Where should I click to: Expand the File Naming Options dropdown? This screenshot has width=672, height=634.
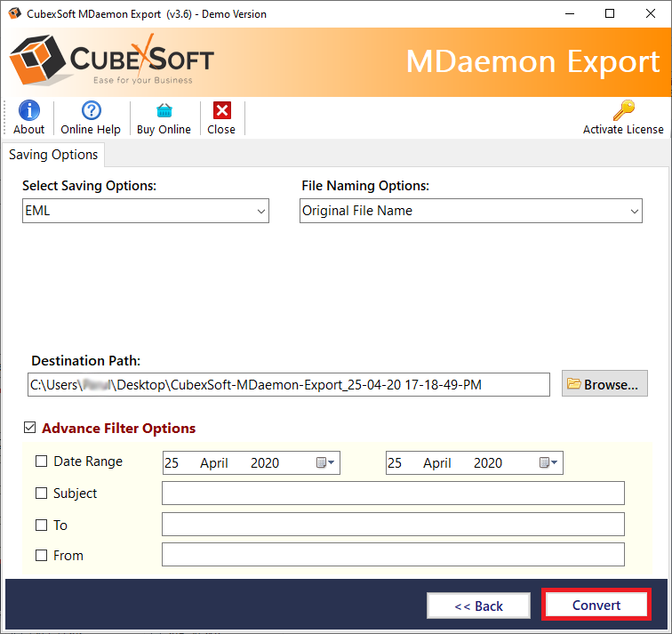coord(471,212)
